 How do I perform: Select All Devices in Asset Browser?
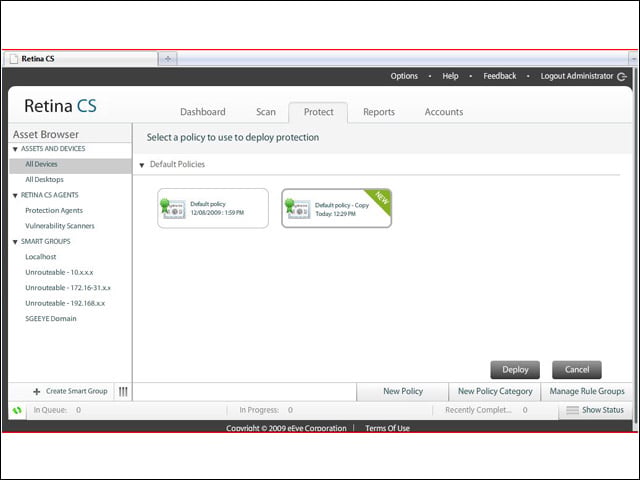coord(70,164)
